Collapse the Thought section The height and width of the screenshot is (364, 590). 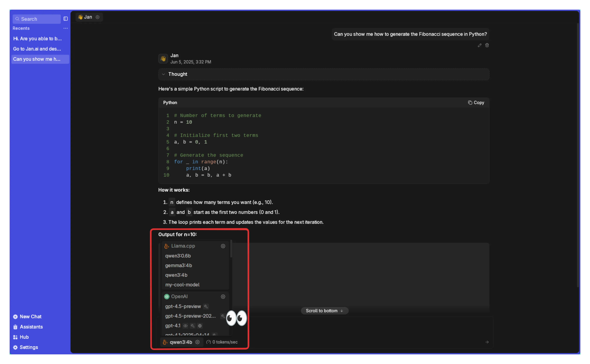(x=163, y=74)
